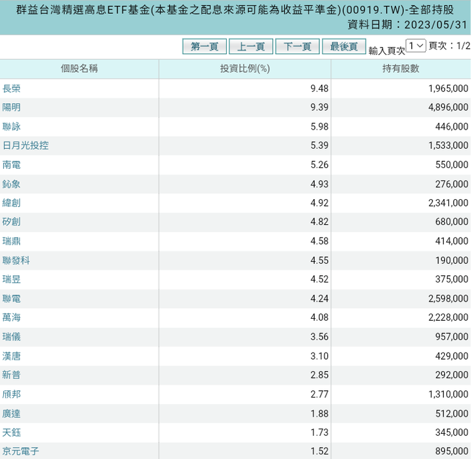Viewport: 476px width, 459px height.
Task: Open the 新普 stock link
Action: coord(11,374)
